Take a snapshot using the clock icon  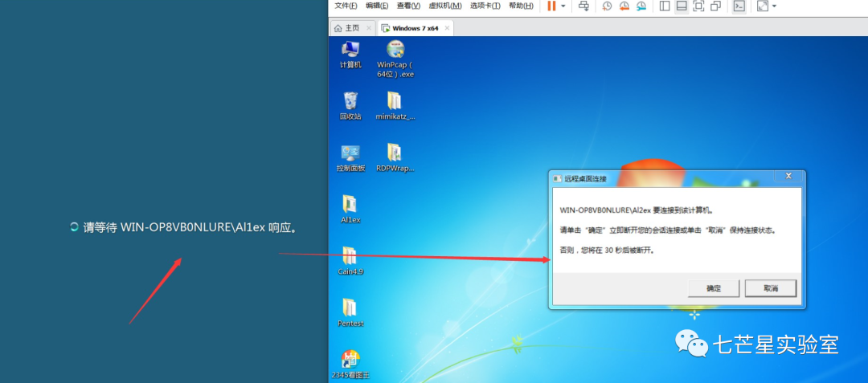(608, 6)
